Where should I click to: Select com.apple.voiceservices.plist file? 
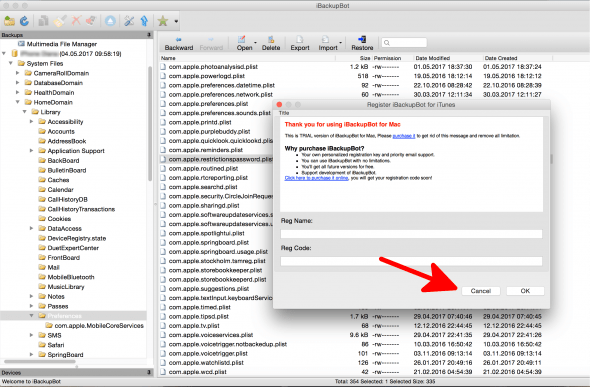pyautogui.click(x=211, y=335)
